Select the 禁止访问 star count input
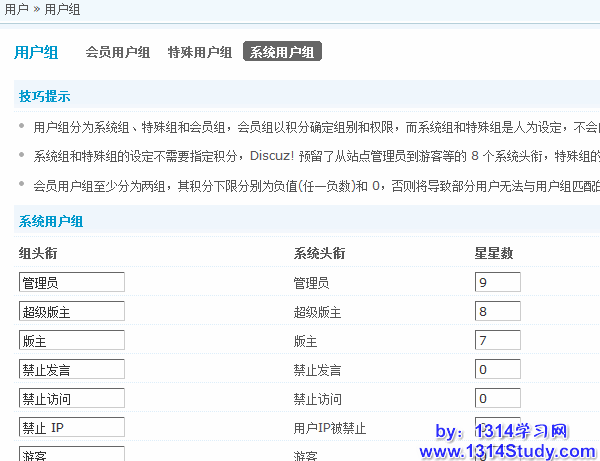Screen dimensions: 600x461 coord(497,399)
